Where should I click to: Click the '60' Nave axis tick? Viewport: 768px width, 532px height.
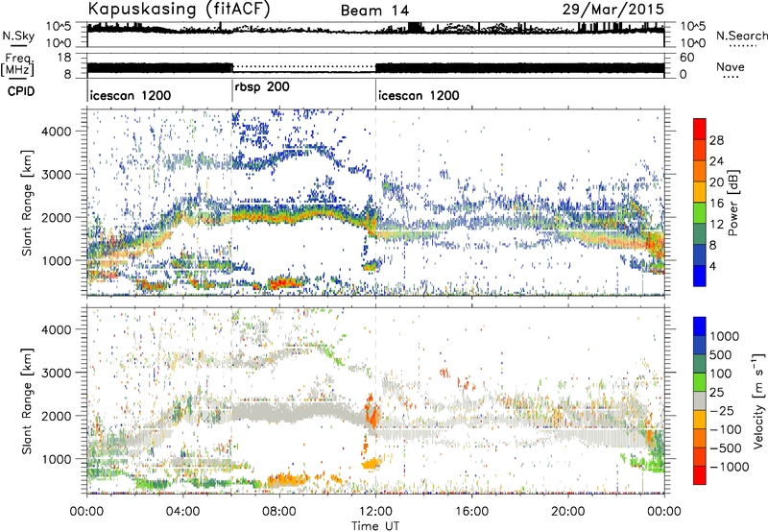[x=687, y=58]
